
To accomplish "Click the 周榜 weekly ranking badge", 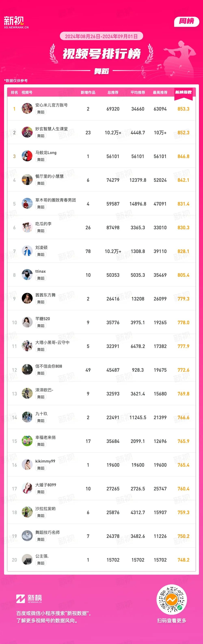I will [187, 21].
